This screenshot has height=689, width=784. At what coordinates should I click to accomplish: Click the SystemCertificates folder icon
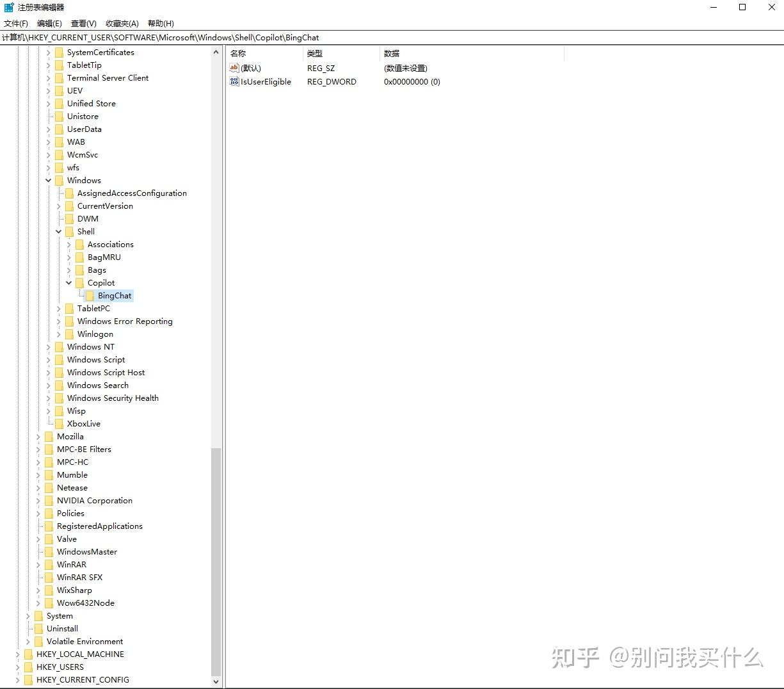(x=59, y=53)
